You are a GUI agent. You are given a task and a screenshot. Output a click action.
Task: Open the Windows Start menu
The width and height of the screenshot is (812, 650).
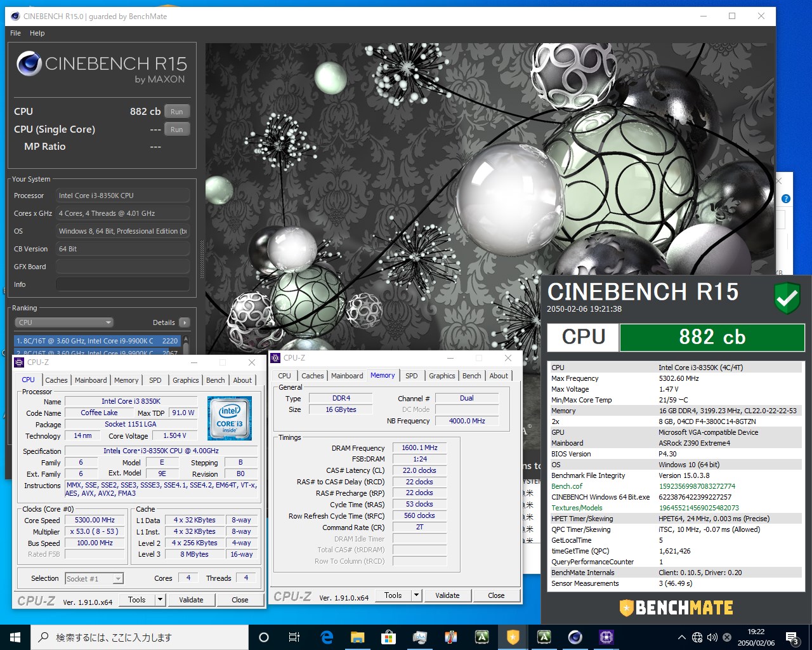point(15,637)
